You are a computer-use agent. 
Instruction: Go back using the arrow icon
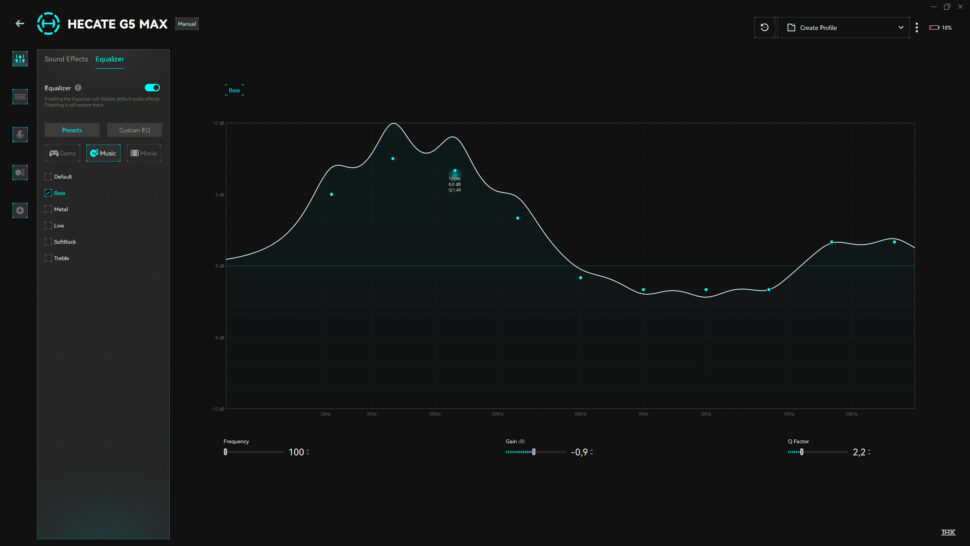(20, 23)
